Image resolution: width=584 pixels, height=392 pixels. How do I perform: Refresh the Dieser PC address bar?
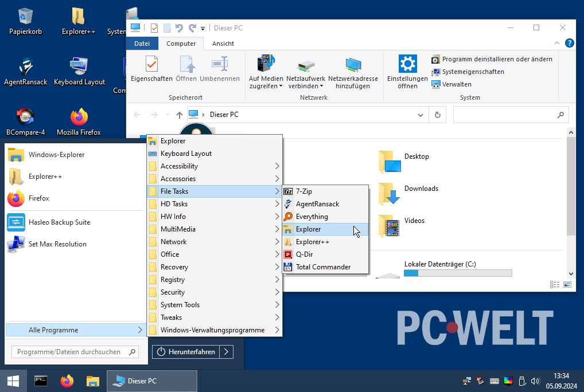tap(438, 115)
